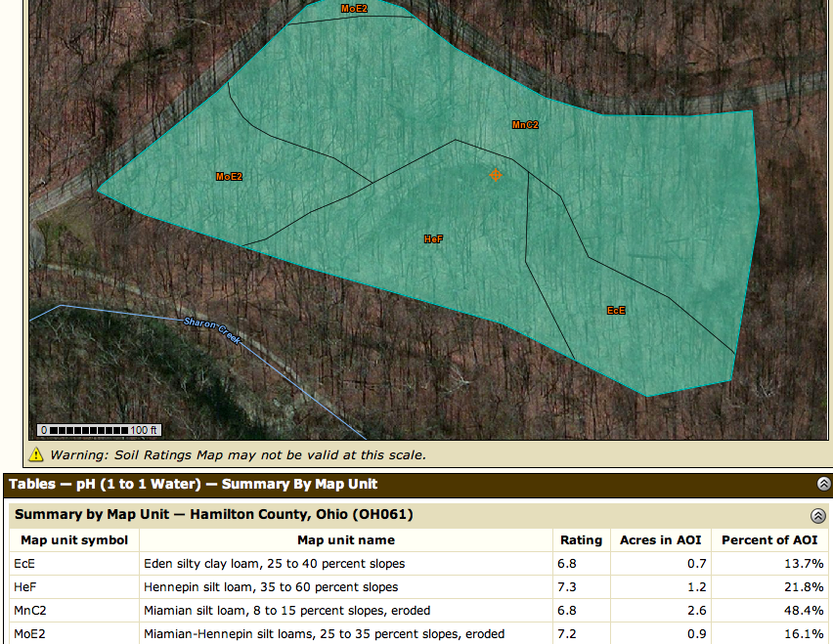Viewport: 833px width, 644px height.
Task: Select the MnC2 label on the map
Action: coord(525,125)
